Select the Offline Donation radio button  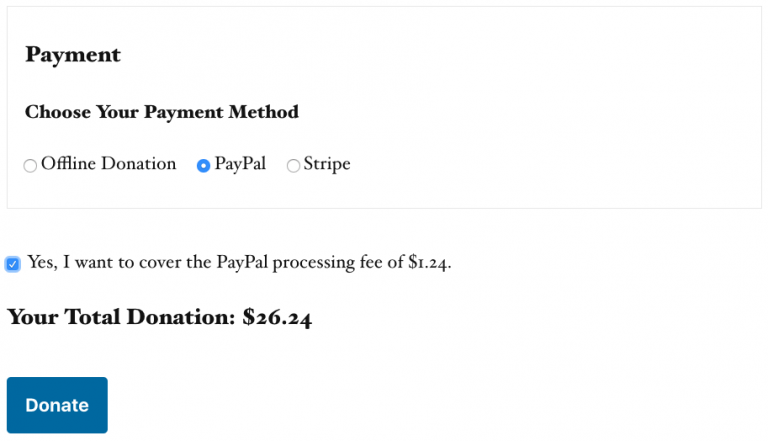click(x=30, y=166)
